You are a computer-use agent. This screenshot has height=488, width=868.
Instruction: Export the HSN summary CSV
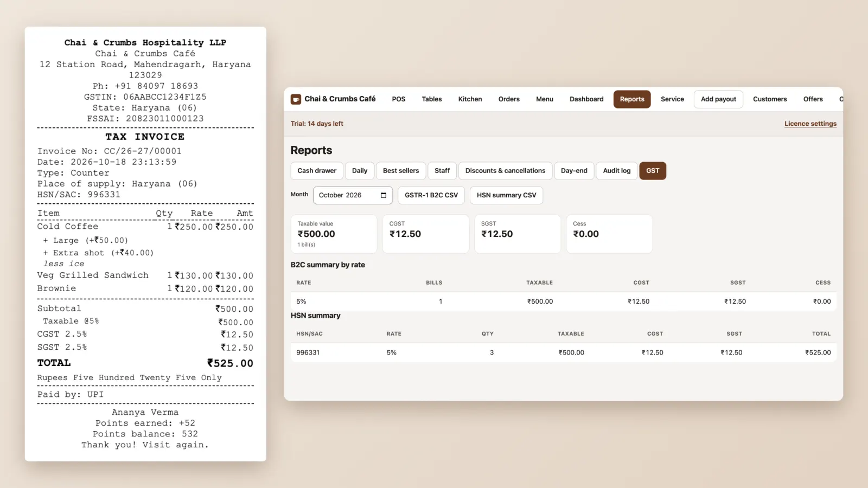coord(506,195)
